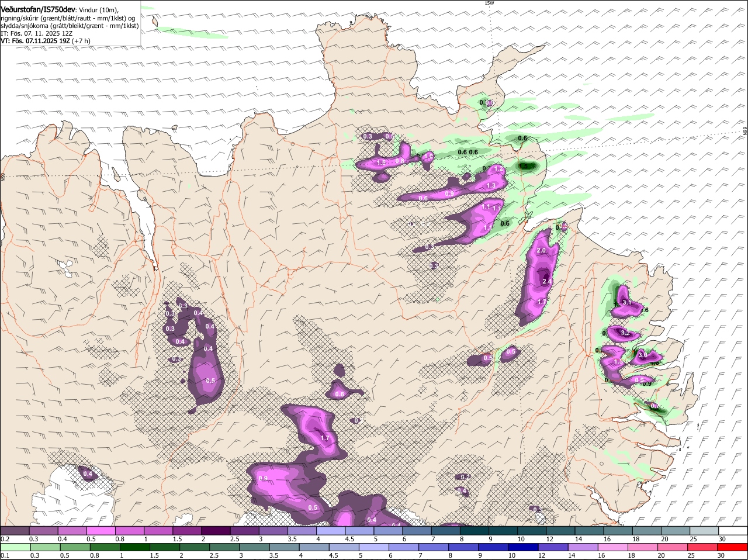Click the 3.0 snowfall value near east coast

(x=642, y=355)
